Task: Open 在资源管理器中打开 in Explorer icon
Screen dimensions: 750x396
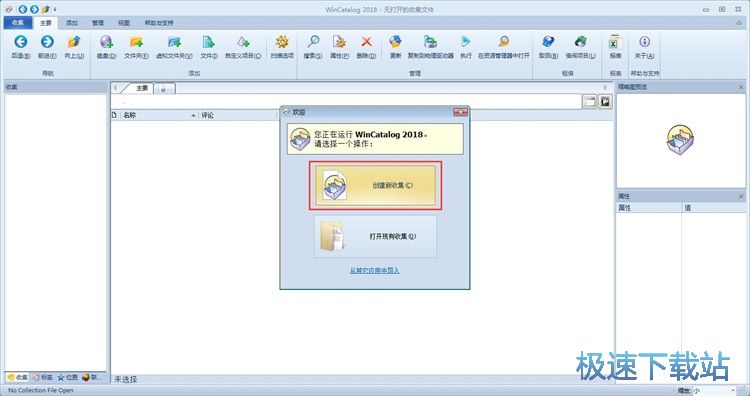Action: coord(504,42)
